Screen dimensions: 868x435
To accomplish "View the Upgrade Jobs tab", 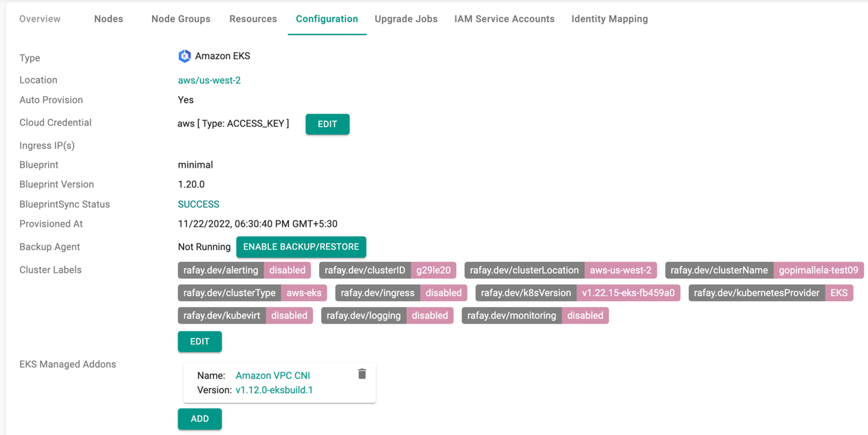I will (406, 19).
